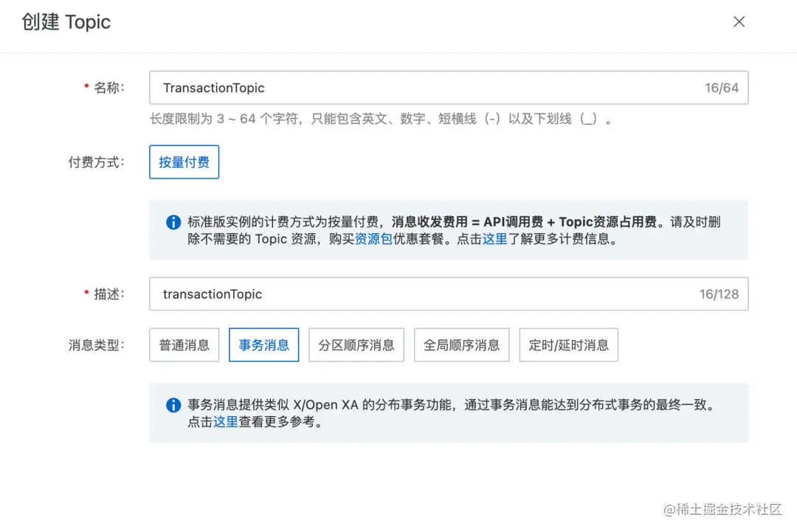The height and width of the screenshot is (532, 797).
Task: Click the 消息类型 label
Action: (97, 345)
